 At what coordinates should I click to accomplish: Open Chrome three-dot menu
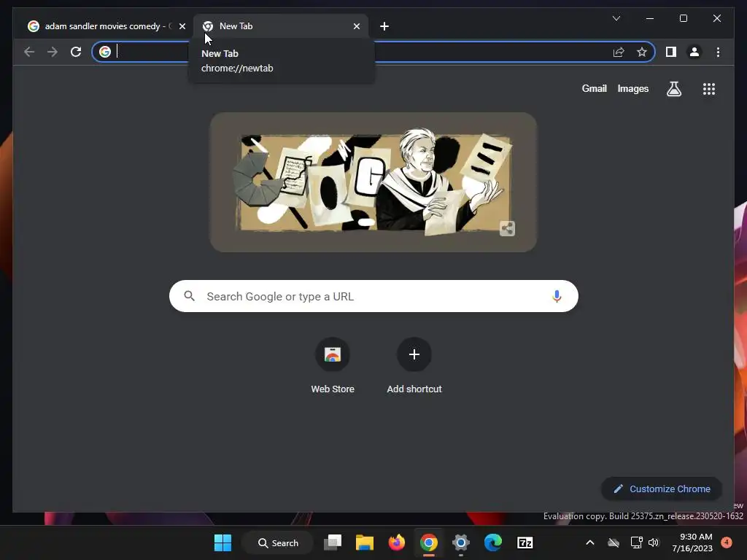pyautogui.click(x=718, y=52)
